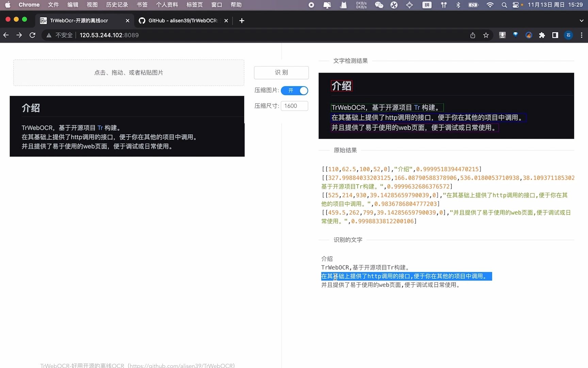Click the line '并且提供了易于使用的web页面'
Image resolution: width=588 pixels, height=368 pixels.
391,285
